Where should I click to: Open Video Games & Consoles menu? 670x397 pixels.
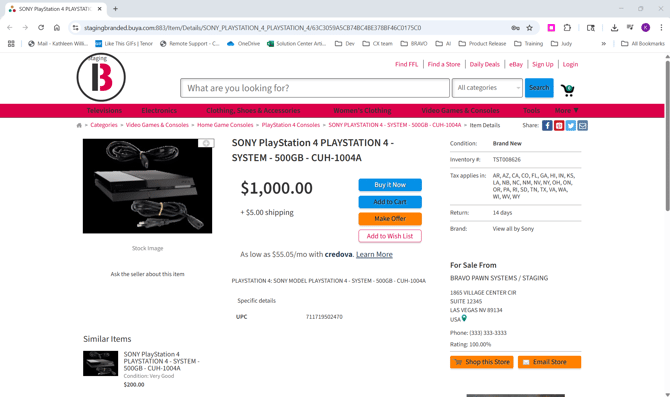click(x=460, y=110)
